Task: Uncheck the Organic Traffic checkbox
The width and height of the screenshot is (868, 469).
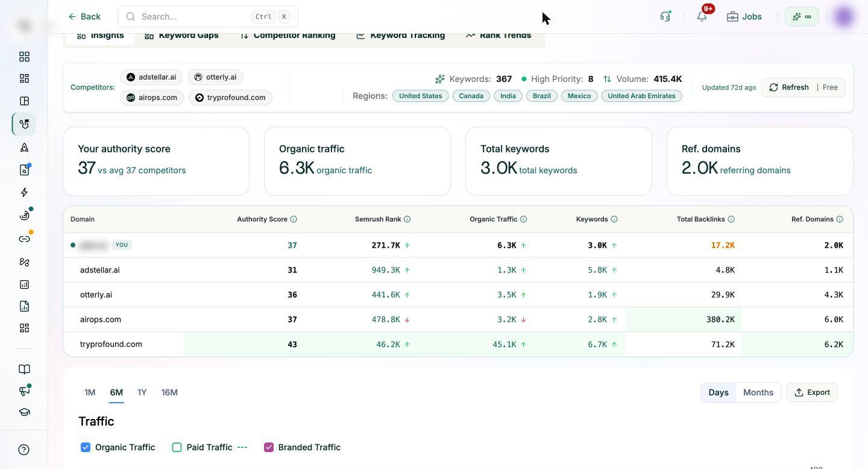Action: [86, 447]
